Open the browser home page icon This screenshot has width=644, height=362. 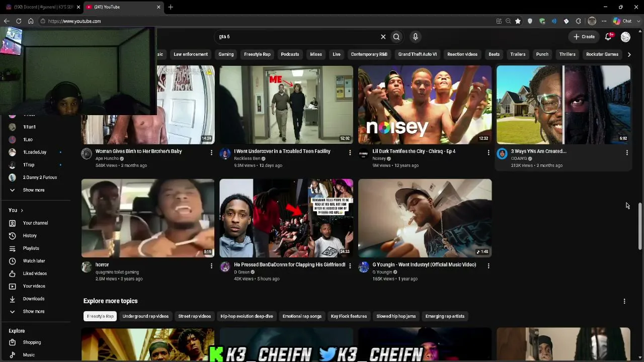tap(31, 21)
